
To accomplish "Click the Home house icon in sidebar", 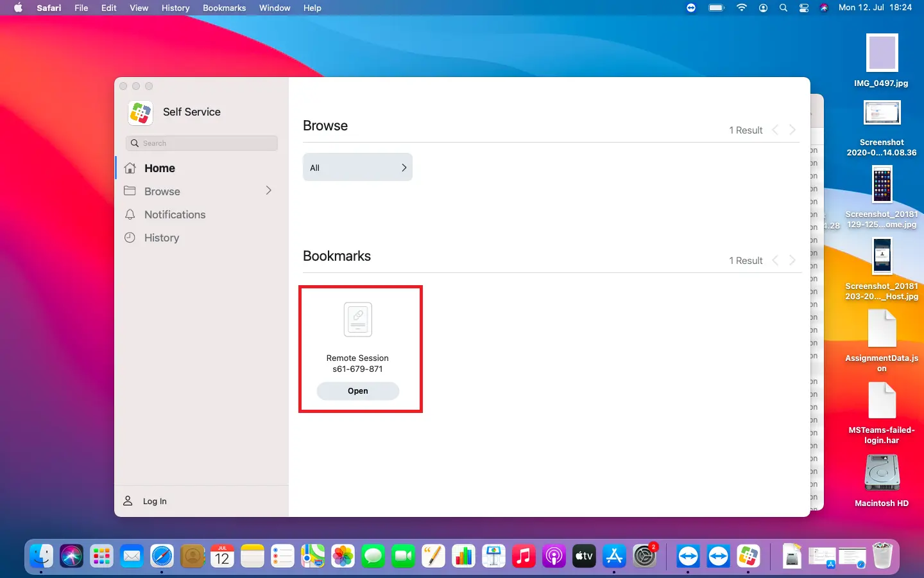I will pos(130,168).
